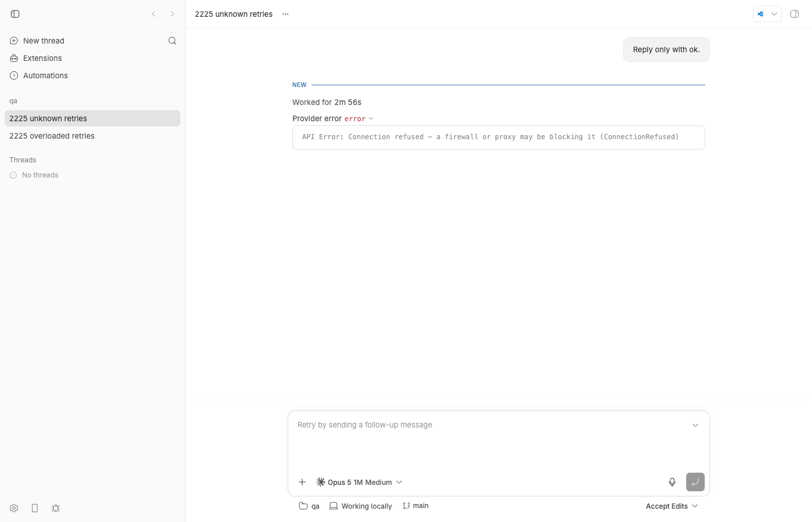Open the Accept Edits mode dropdown
812x522 pixels.
672,506
